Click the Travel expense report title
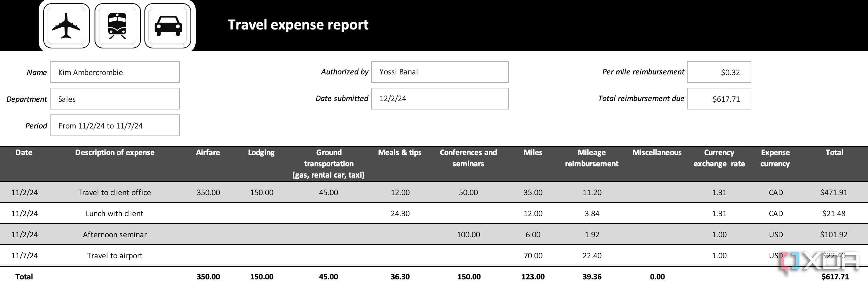 tap(298, 25)
